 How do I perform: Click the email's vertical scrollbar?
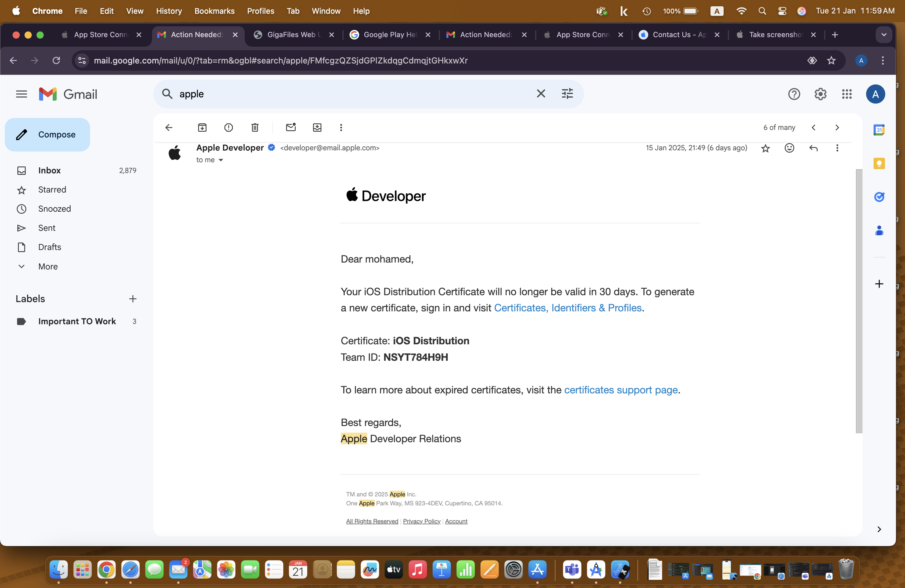coord(859,301)
